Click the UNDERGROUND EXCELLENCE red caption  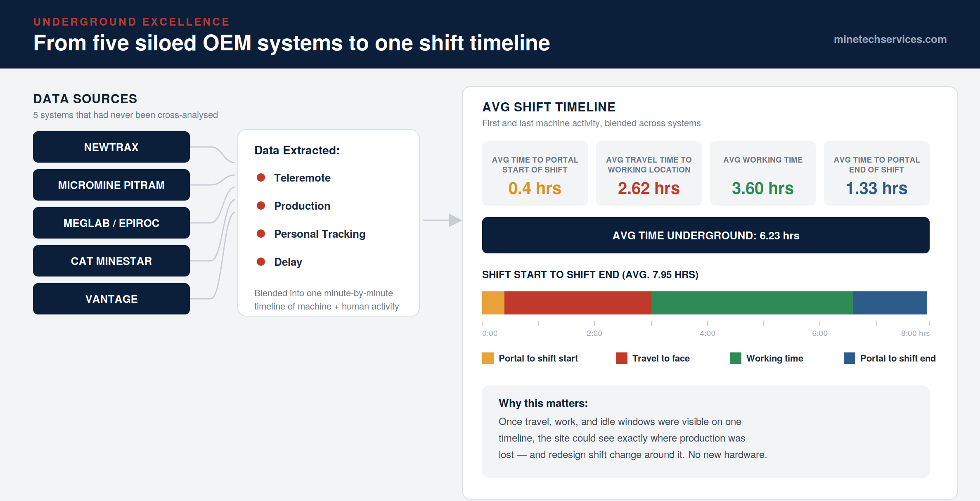pos(131,21)
